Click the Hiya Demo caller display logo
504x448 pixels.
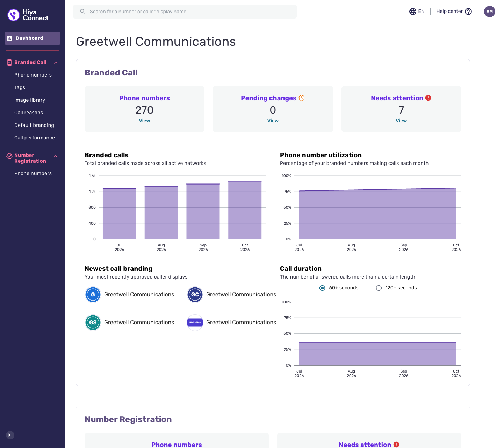195,323
